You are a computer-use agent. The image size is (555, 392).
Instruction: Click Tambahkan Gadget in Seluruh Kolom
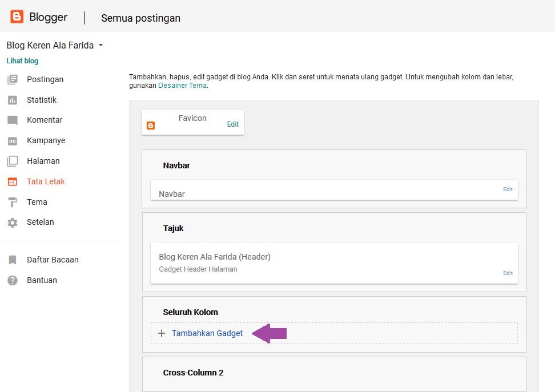pyautogui.click(x=207, y=333)
